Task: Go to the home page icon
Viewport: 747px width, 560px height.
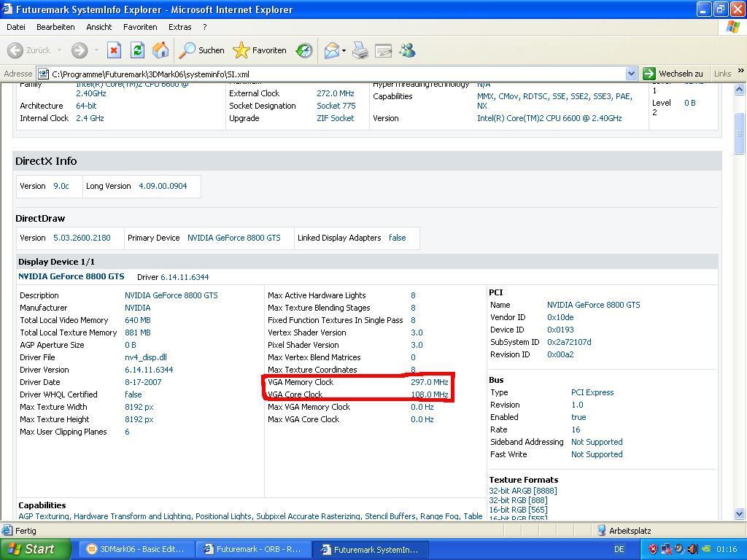Action: coord(160,50)
